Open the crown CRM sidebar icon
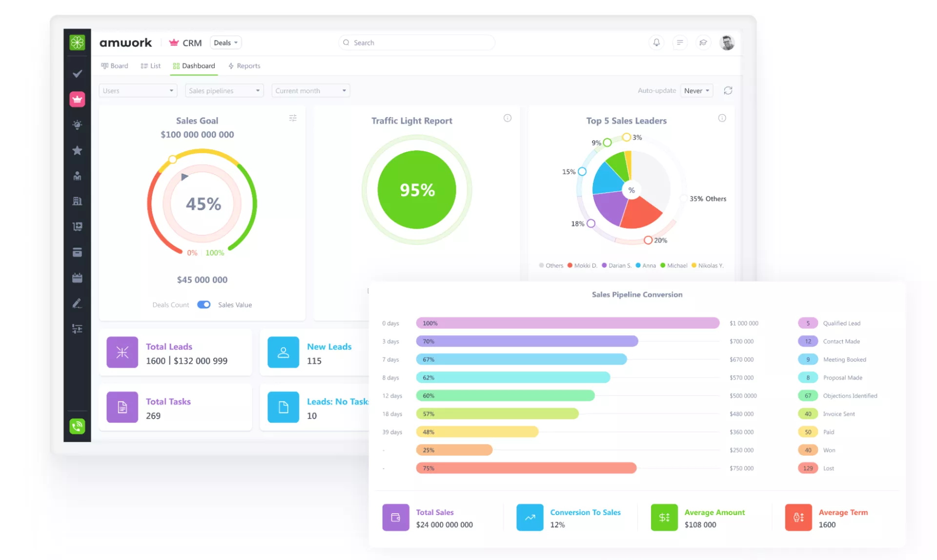This screenshot has height=560, width=937. 77,99
